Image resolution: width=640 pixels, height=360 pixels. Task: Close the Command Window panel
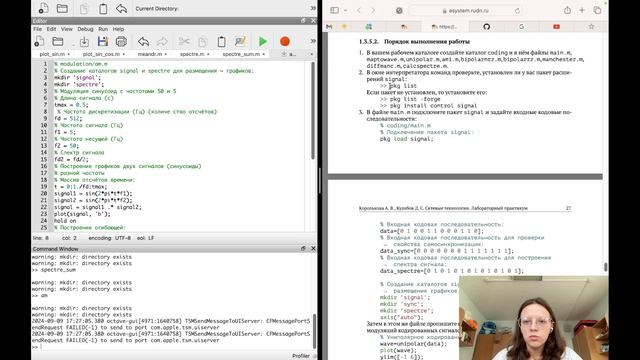(313, 248)
